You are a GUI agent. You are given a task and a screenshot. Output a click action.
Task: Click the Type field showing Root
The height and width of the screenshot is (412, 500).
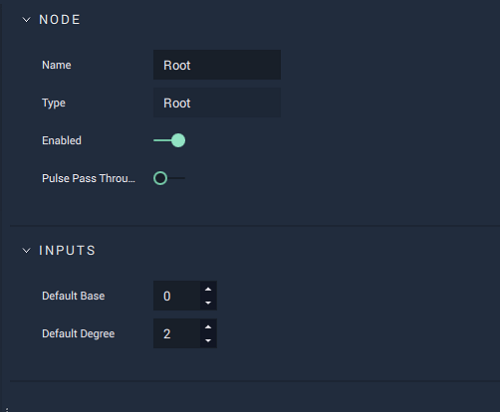(217, 103)
